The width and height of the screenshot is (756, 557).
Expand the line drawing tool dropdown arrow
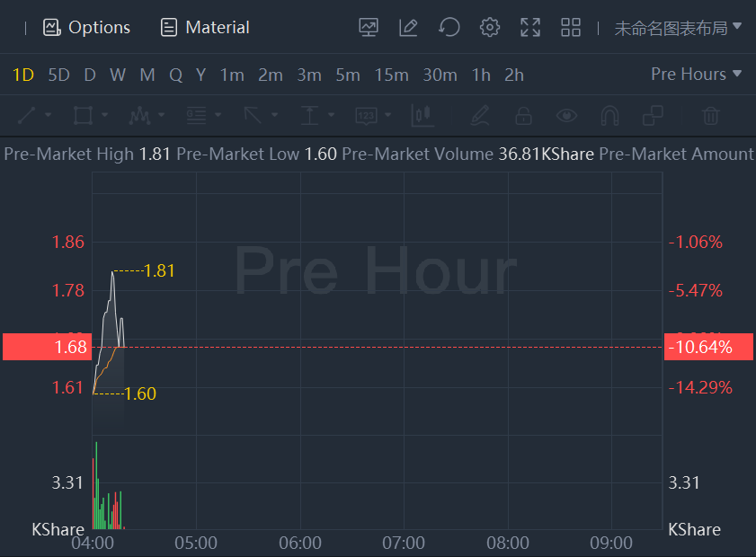pyautogui.click(x=48, y=116)
